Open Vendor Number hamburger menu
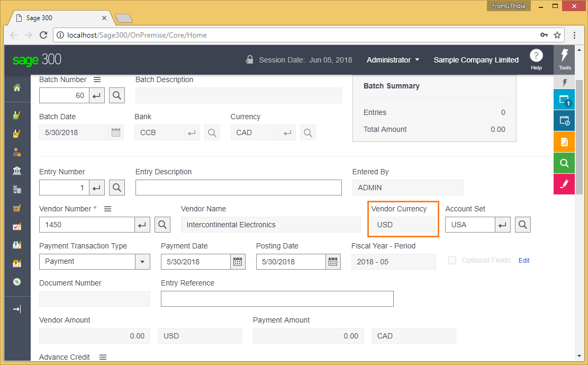Viewport: 588px width, 365px height. (107, 209)
